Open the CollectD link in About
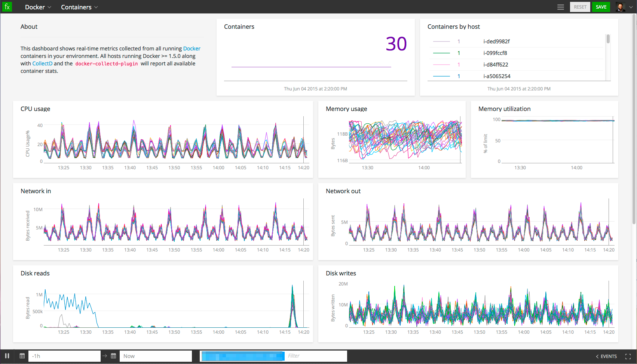This screenshot has width=637, height=364. [42, 64]
